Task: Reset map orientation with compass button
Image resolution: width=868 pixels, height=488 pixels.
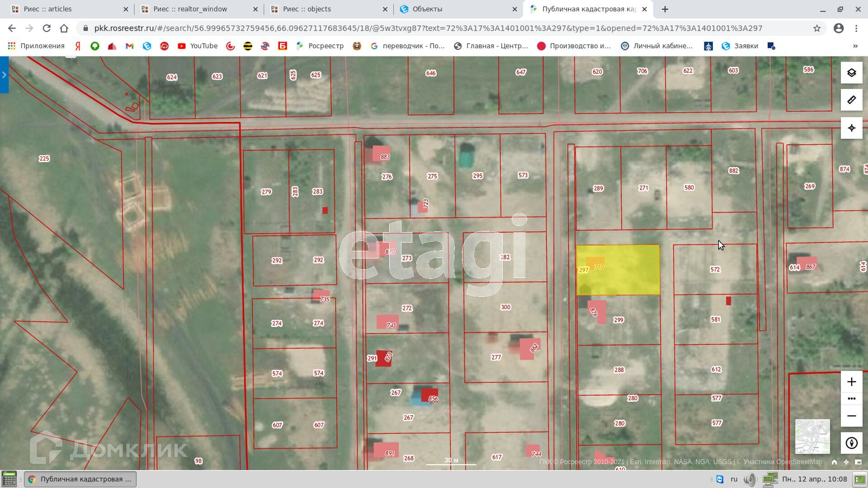Action: [x=851, y=443]
